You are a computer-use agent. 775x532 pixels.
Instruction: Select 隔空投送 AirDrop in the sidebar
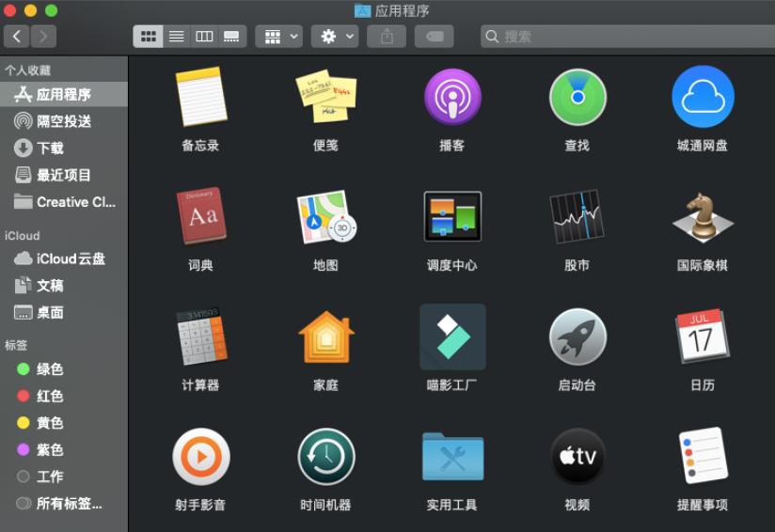pyautogui.click(x=64, y=121)
